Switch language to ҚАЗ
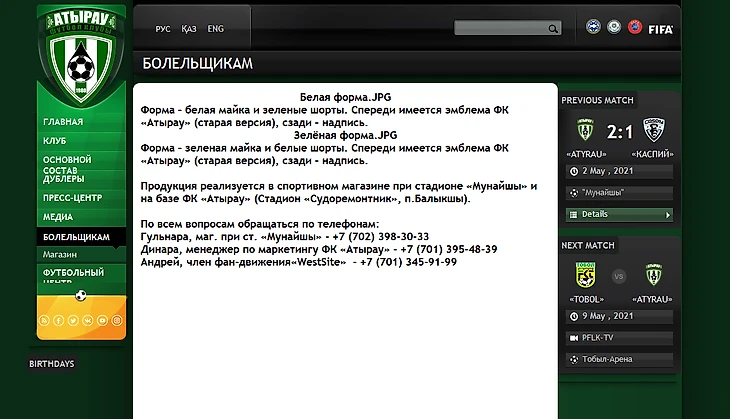Screen dimensions: 730x419 pyautogui.click(x=189, y=29)
